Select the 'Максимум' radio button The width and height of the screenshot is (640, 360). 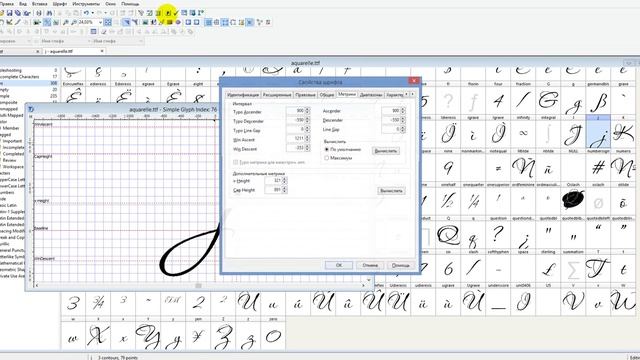327,158
